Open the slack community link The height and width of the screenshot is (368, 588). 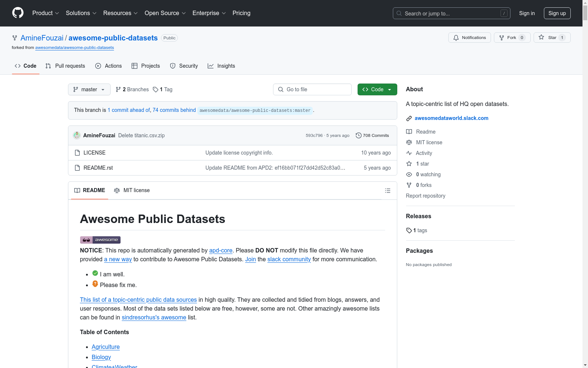pos(289,259)
